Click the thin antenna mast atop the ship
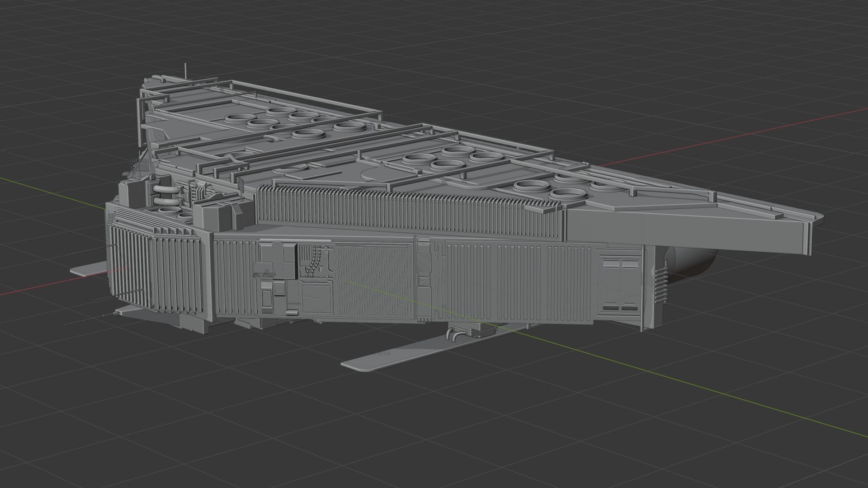 pyautogui.click(x=186, y=71)
